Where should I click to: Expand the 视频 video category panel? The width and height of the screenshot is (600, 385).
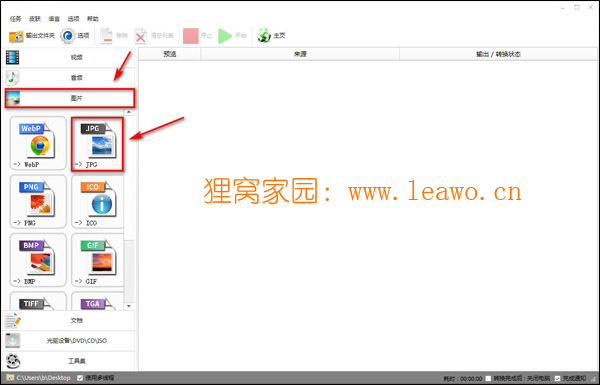point(69,57)
